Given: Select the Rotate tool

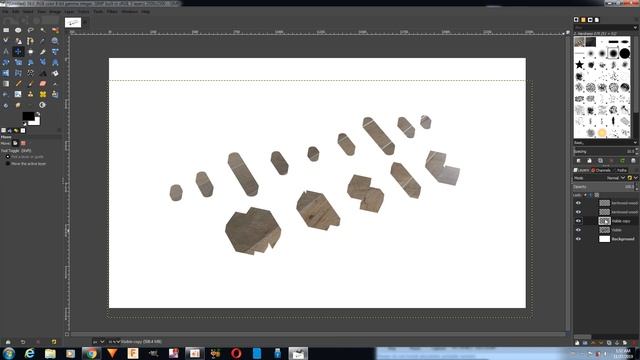Looking at the screenshot, I should tap(6, 62).
